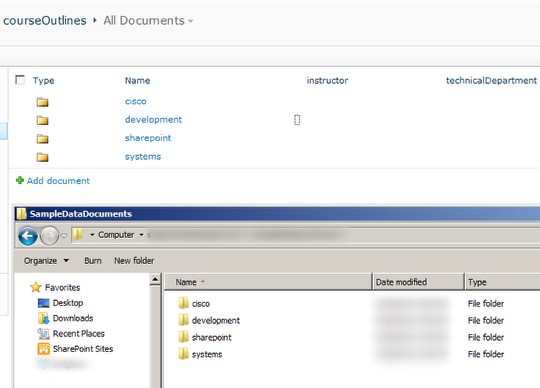
Task: Open SharePoint Sites in navigation pane
Action: coord(83,349)
